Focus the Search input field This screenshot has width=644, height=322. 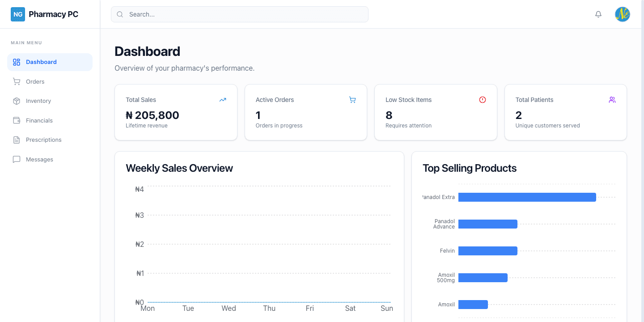click(240, 14)
